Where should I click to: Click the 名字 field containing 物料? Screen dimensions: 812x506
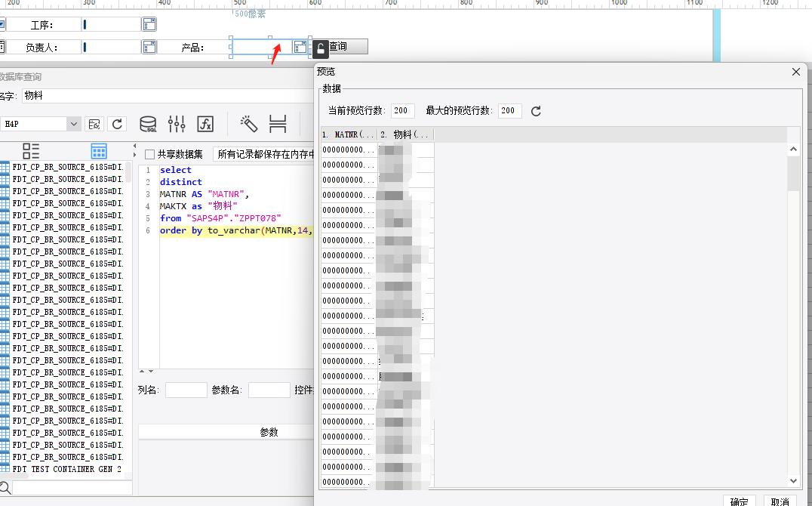coord(151,95)
